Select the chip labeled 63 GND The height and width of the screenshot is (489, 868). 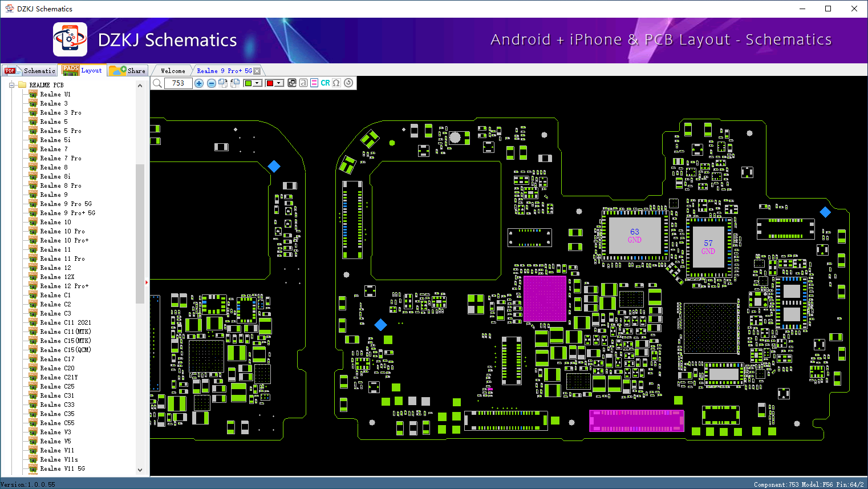(635, 236)
